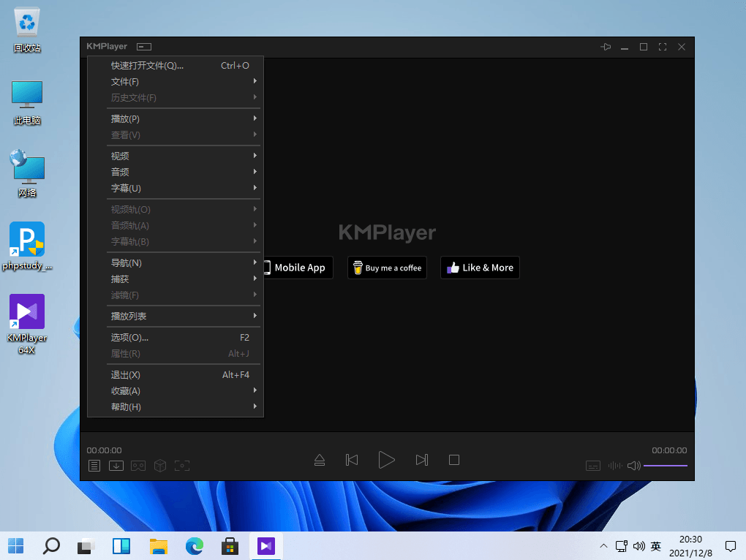The image size is (746, 560).
Task: Click the download media icon
Action: tap(116, 466)
